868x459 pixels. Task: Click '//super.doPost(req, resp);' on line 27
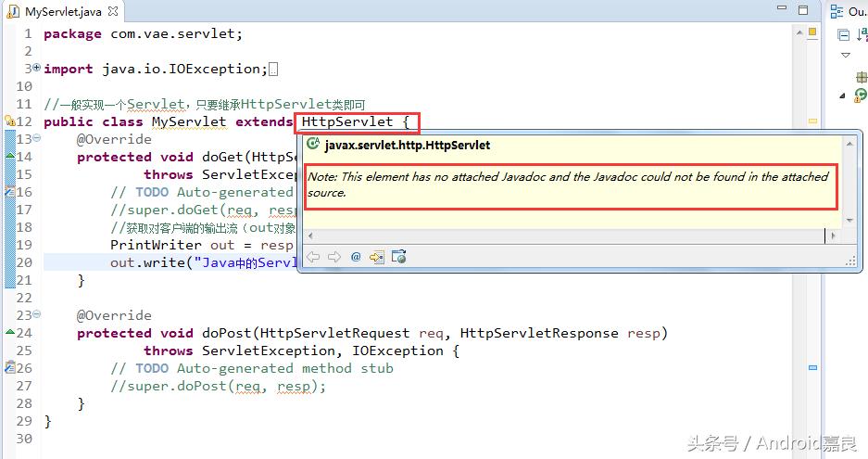(218, 387)
